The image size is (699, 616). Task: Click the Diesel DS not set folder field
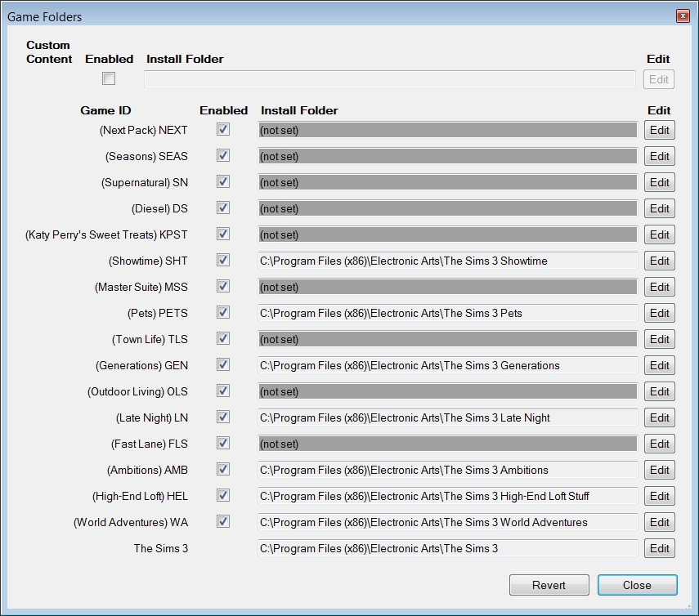[x=447, y=208]
